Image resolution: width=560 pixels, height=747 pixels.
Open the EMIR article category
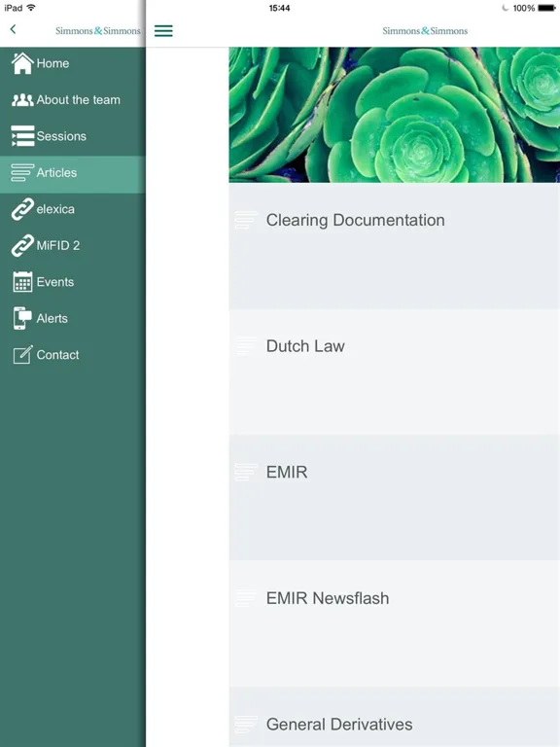coord(395,498)
